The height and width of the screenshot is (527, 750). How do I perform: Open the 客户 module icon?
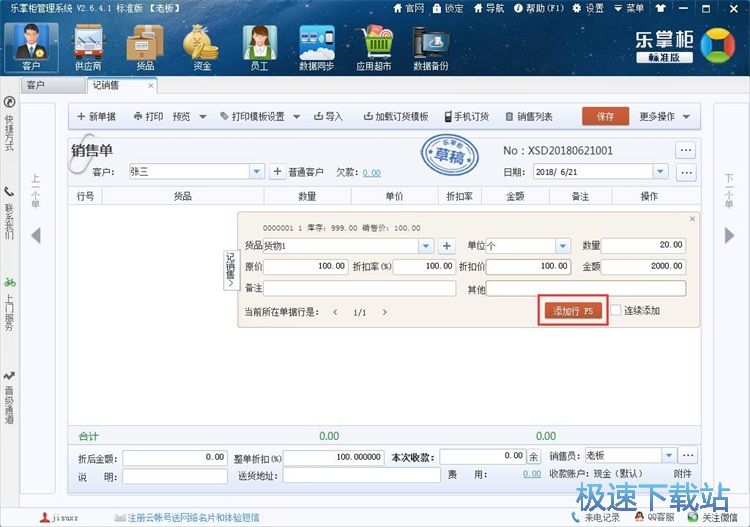pyautogui.click(x=31, y=47)
